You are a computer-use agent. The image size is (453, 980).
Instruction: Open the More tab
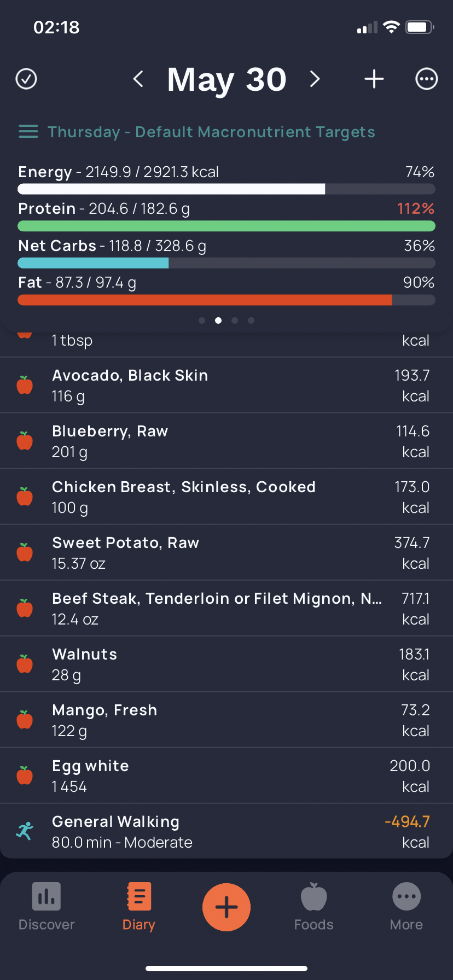(406, 907)
